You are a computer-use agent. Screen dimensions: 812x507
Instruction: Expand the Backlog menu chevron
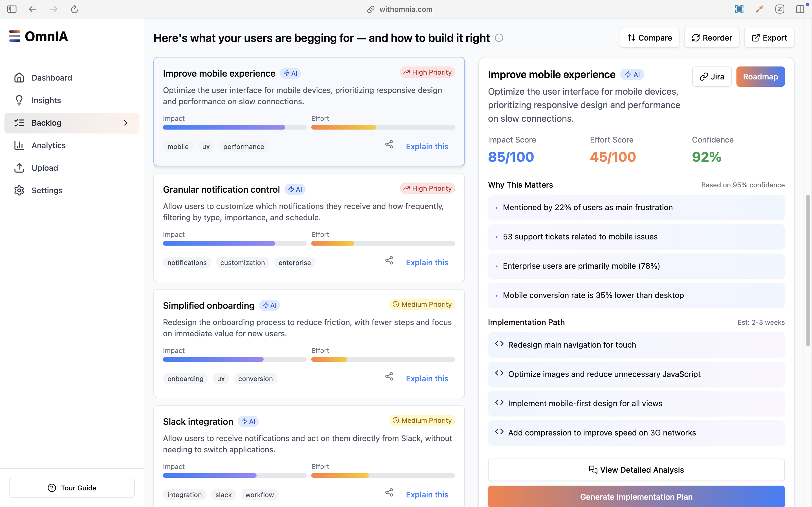click(126, 123)
